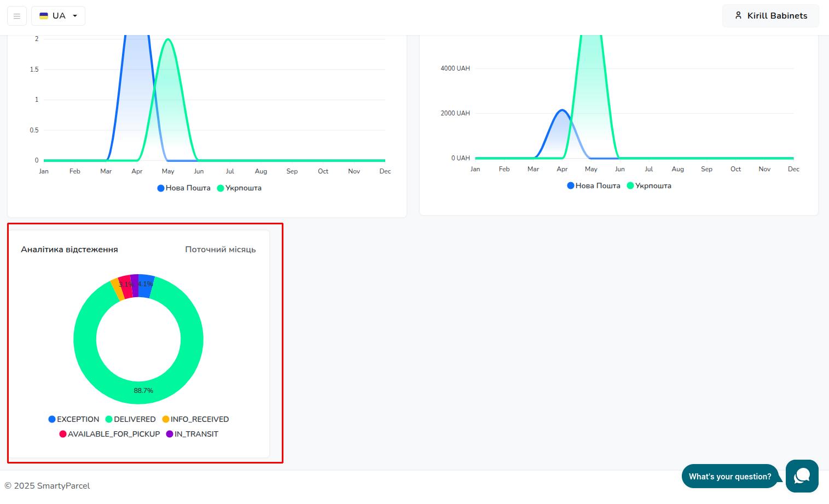Toggle EXCEPTION legend in donut chart

tap(74, 419)
